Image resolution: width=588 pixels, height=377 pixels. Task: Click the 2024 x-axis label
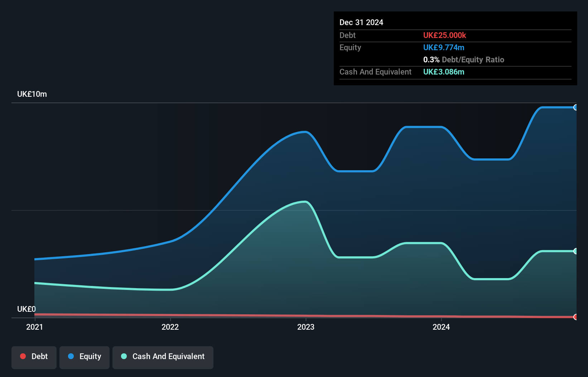pos(441,327)
